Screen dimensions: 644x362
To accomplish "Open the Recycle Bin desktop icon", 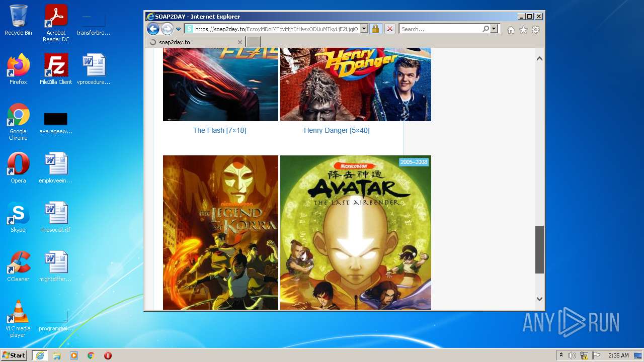I will tap(18, 20).
